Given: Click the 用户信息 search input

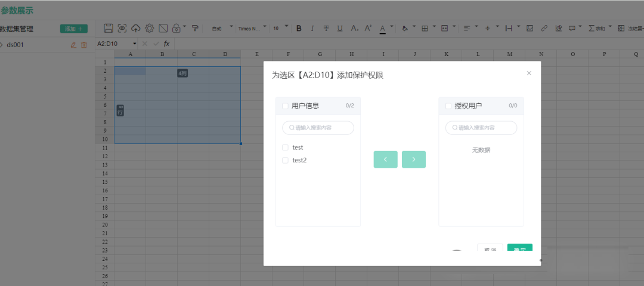Looking at the screenshot, I should [x=318, y=128].
